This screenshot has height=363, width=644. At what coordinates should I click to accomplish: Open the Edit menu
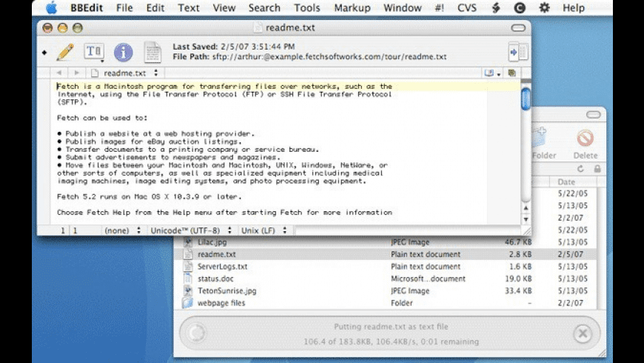tap(155, 8)
